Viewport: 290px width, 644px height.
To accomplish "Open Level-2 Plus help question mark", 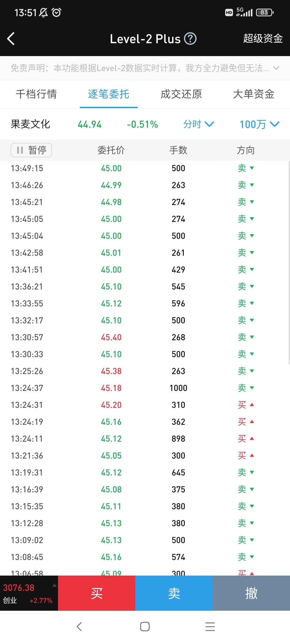I will [x=190, y=39].
